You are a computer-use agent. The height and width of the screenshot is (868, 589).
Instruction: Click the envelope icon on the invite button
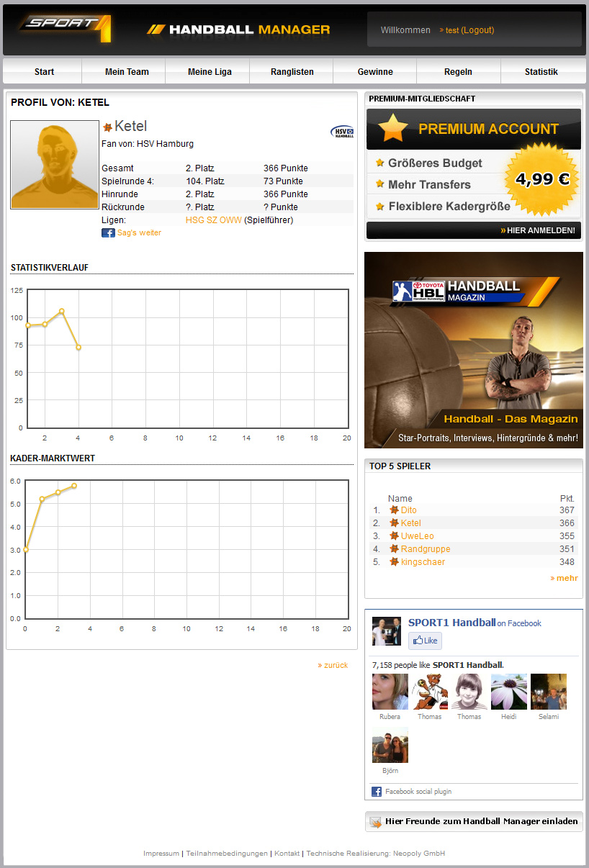pos(375,822)
